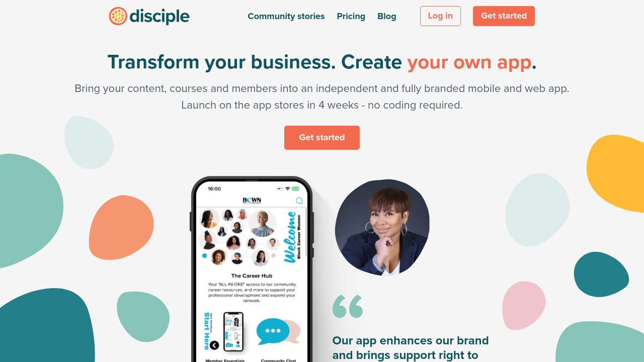Screen dimensions: 644x362
Task: Tap the blue Community Chat bubble icon
Action: pyautogui.click(x=273, y=331)
